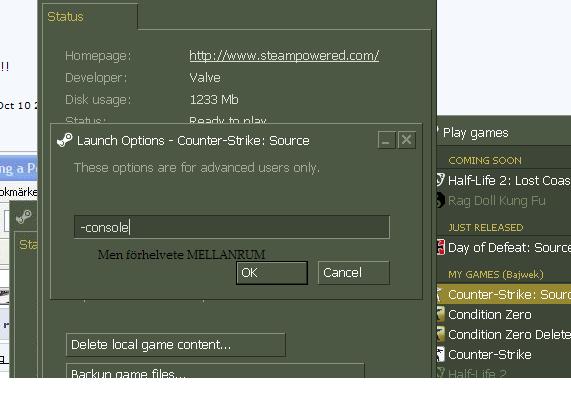Select the Half-Life 2: Lost Coast game icon
571x411 pixels.
point(440,180)
